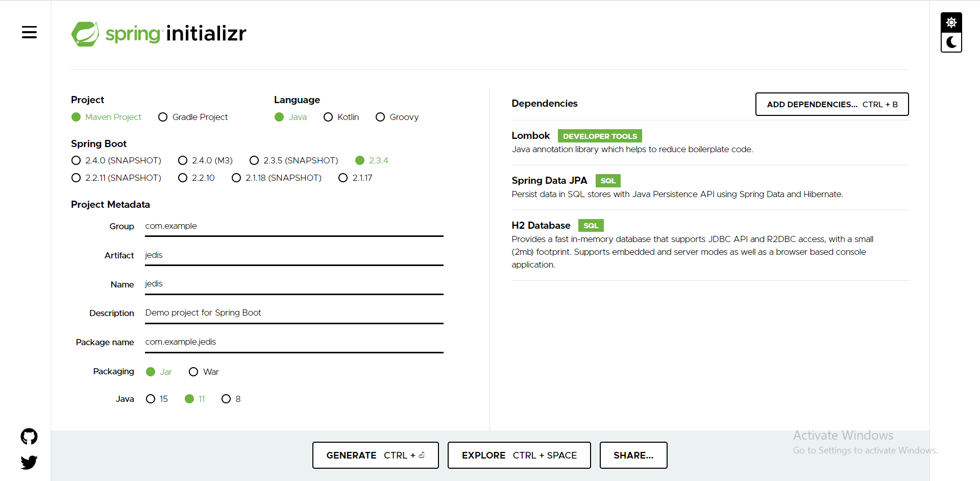Click the Spring Data JPA description text
This screenshot has height=481, width=980.
pos(677,195)
